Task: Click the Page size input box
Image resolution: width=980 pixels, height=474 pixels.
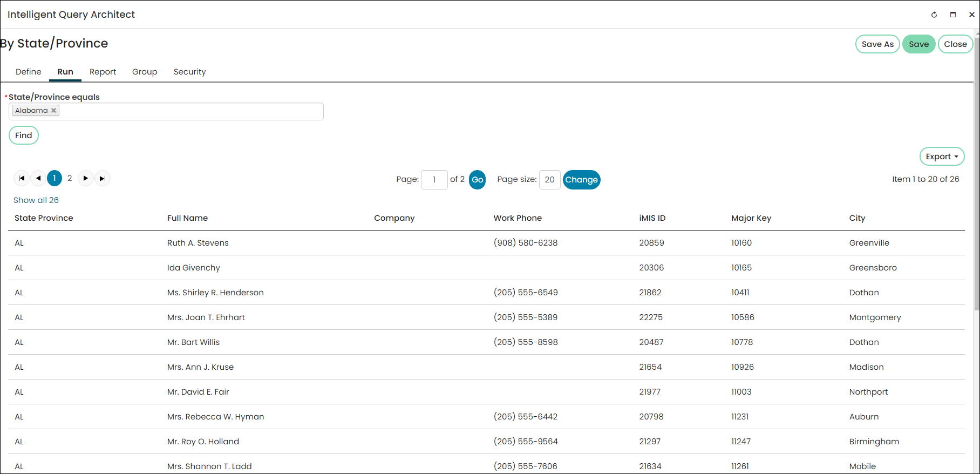Action: (549, 180)
